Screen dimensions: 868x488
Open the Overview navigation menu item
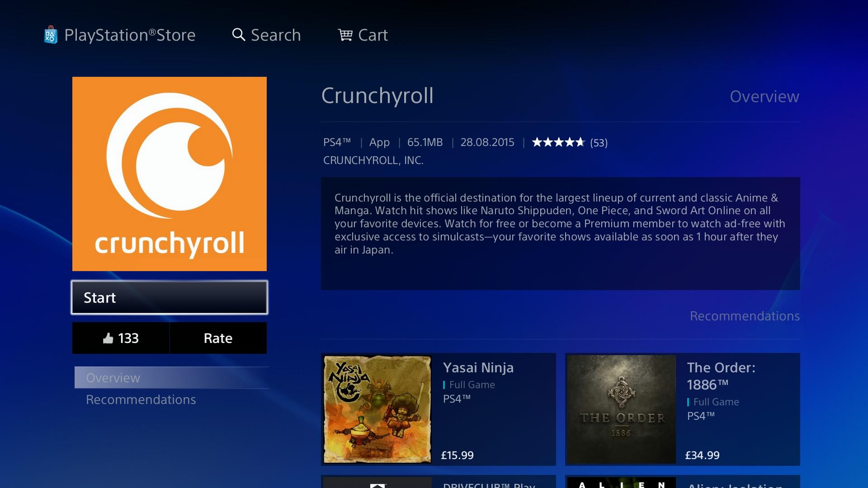pos(113,377)
